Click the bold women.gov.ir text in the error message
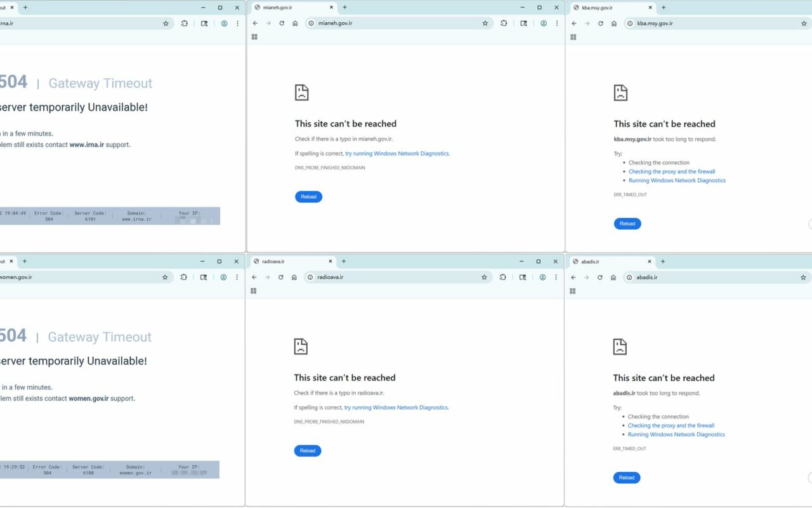The width and height of the screenshot is (812, 508). [x=89, y=399]
